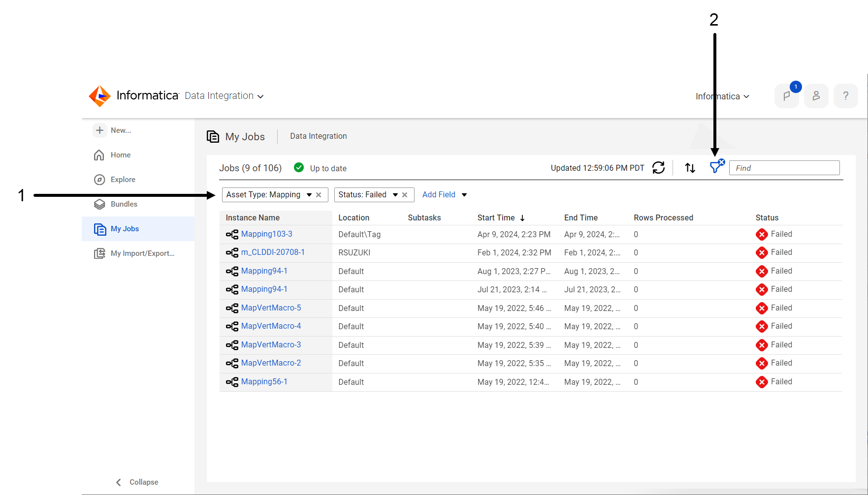
Task: Click the Informatica logo icon
Action: [x=99, y=96]
